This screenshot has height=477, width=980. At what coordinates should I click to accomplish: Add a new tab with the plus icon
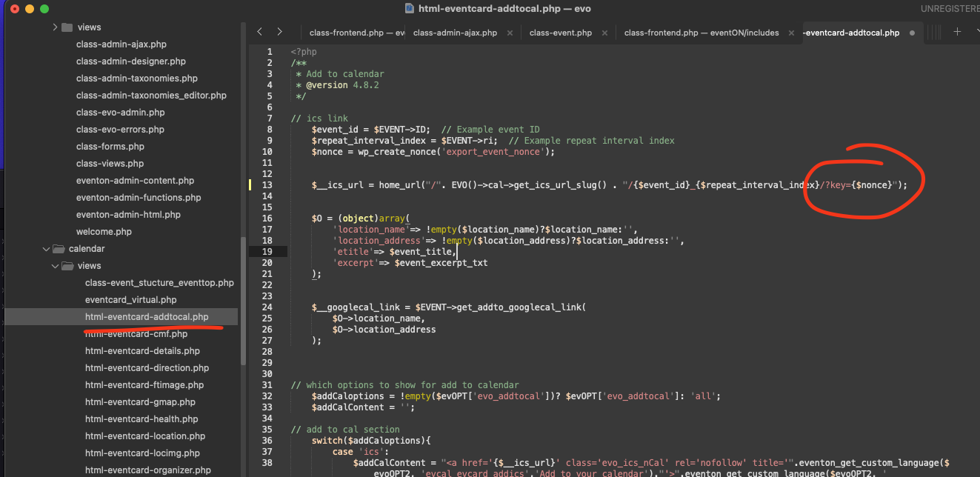pyautogui.click(x=957, y=32)
